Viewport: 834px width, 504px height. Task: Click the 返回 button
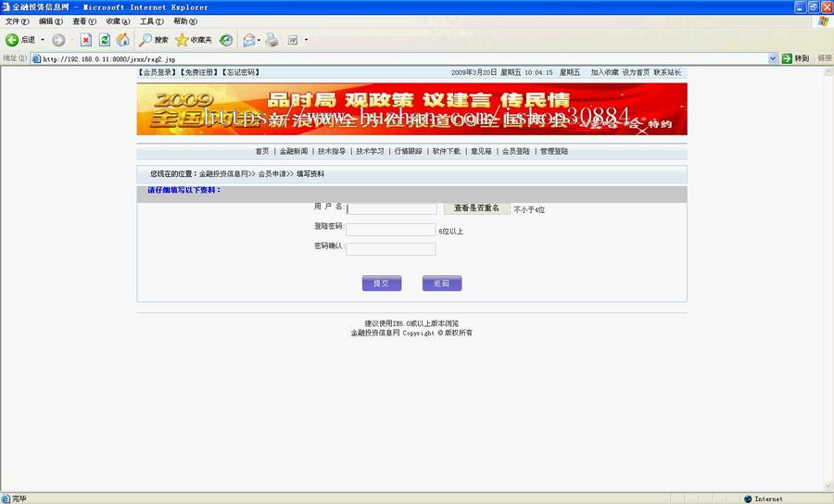442,283
